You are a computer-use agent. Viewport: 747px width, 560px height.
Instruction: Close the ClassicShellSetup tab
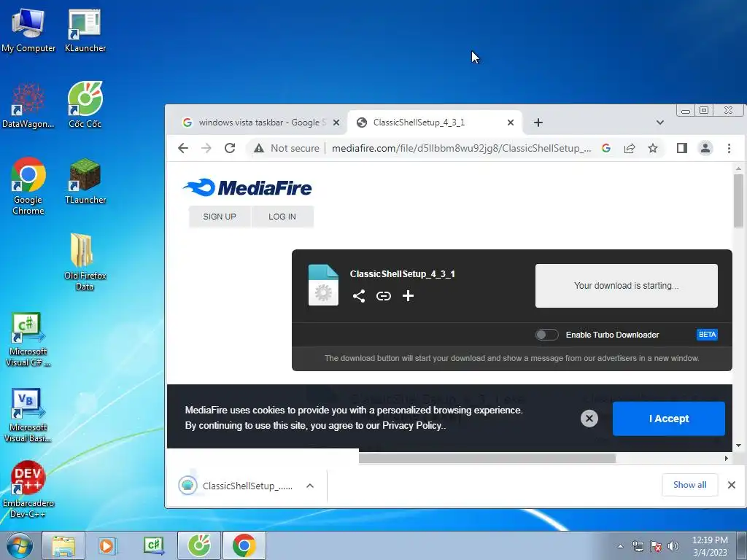click(x=510, y=122)
